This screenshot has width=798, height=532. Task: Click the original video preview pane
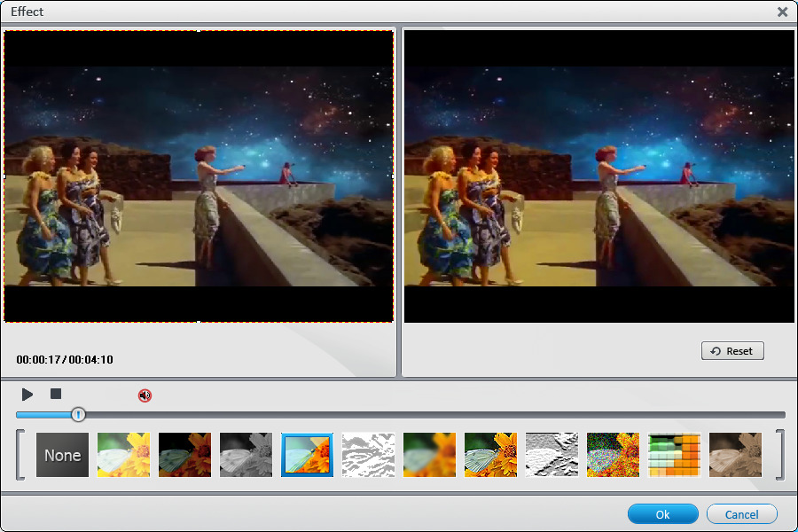point(199,176)
